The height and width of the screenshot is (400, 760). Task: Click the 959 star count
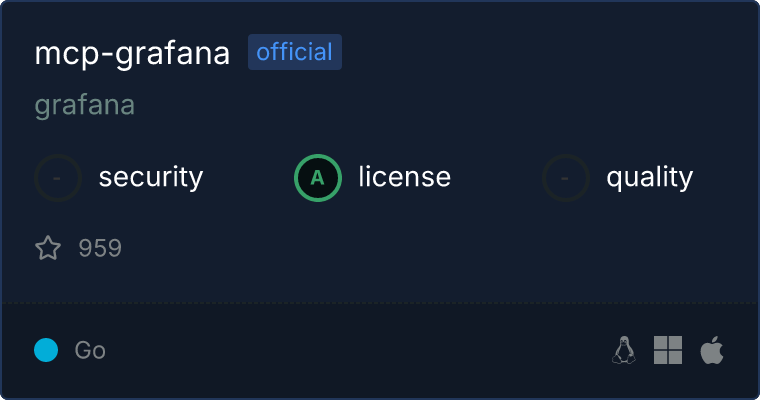(100, 248)
